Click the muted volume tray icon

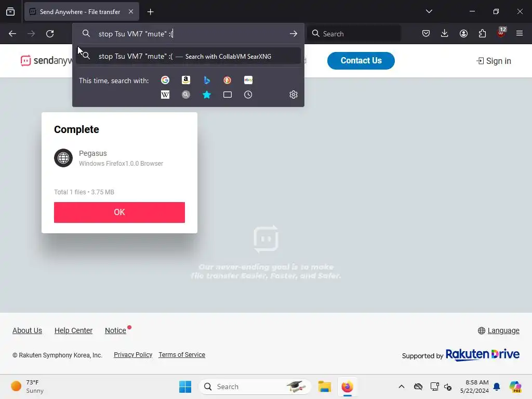pos(448,387)
